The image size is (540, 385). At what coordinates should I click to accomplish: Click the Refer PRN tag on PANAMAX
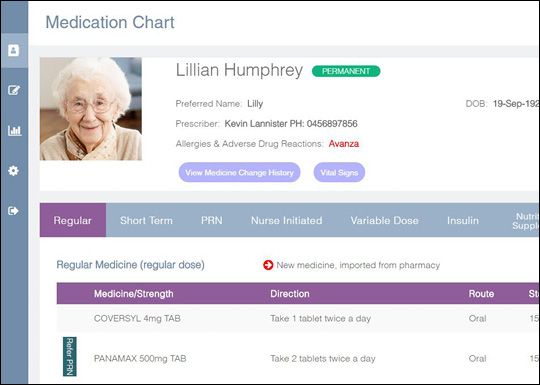click(x=70, y=356)
